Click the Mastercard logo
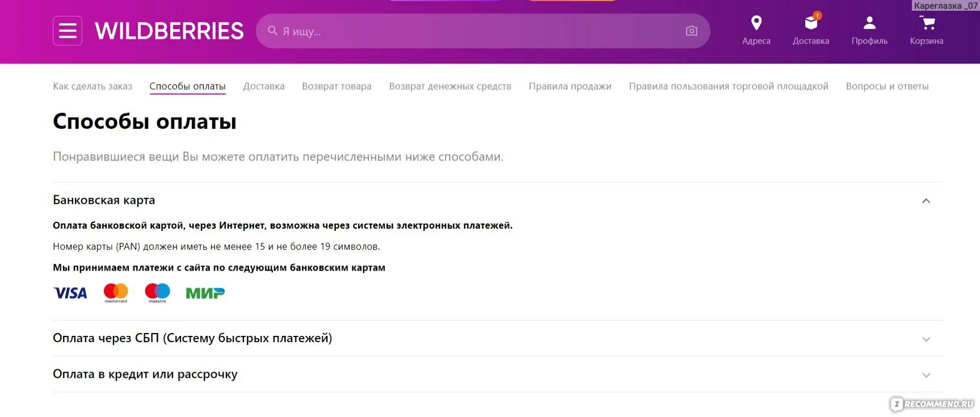The width and height of the screenshot is (980, 417). (116, 293)
